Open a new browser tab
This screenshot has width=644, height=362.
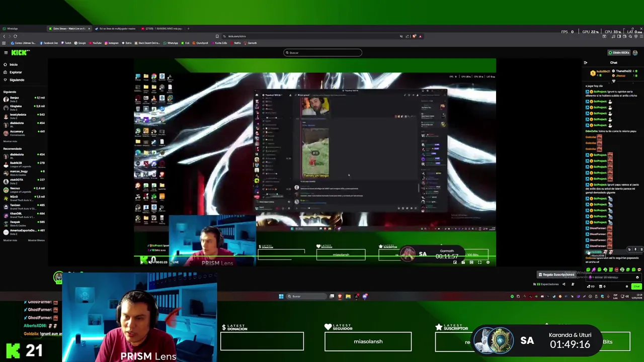[x=189, y=29]
